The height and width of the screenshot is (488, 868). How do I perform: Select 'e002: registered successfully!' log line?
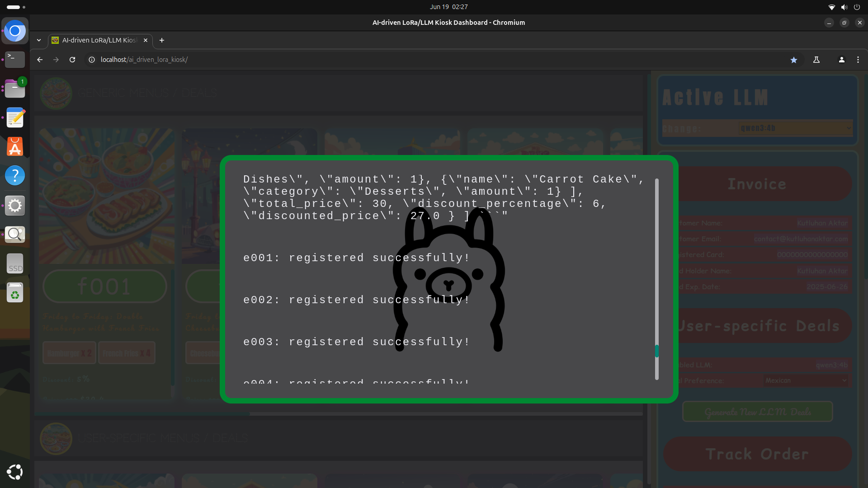pyautogui.click(x=357, y=300)
